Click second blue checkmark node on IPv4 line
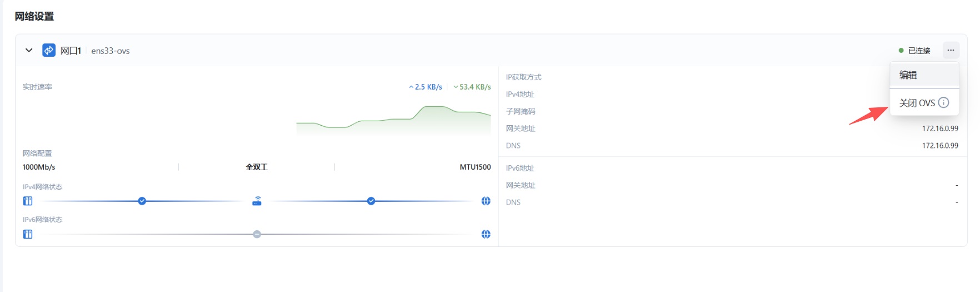Image resolution: width=980 pixels, height=292 pixels. click(x=371, y=201)
